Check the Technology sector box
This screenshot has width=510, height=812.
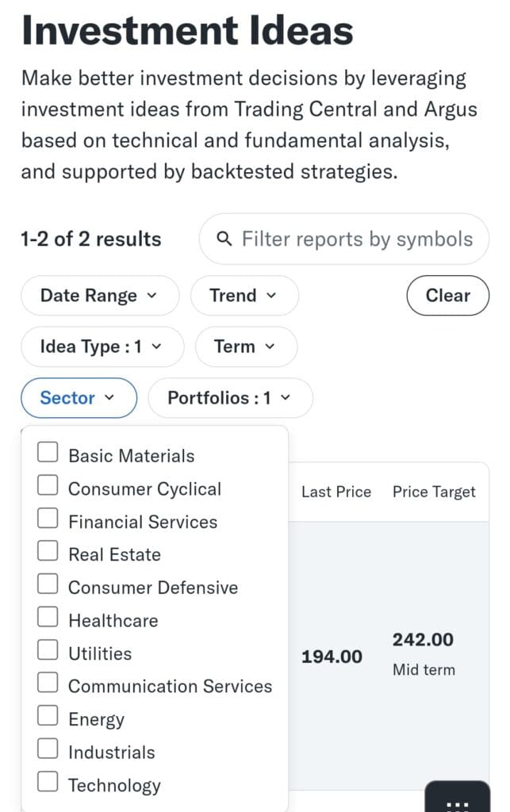click(x=48, y=783)
